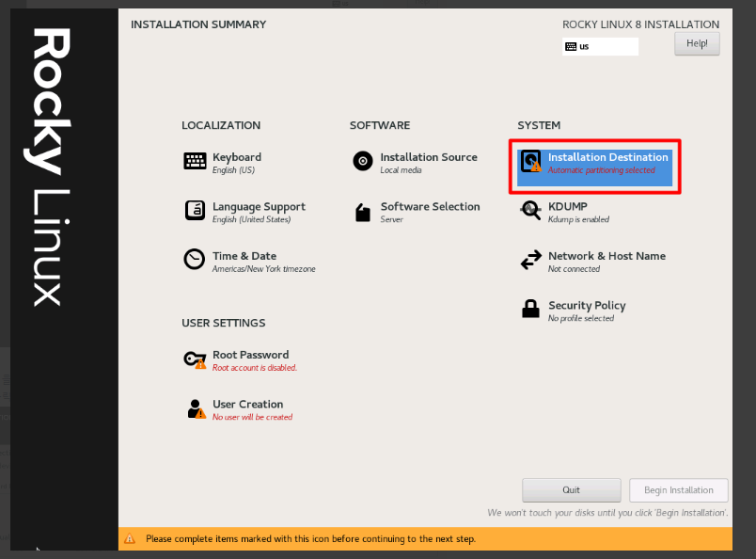Click the Time & Date clock icon
This screenshot has height=559, width=756.
click(195, 259)
